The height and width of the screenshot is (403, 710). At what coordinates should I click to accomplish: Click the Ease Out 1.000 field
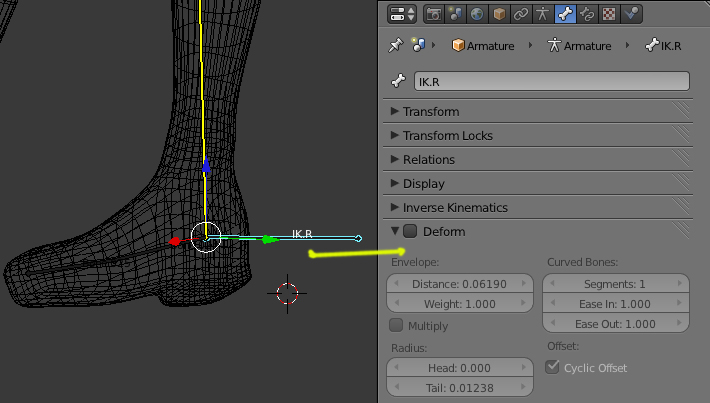(x=616, y=324)
